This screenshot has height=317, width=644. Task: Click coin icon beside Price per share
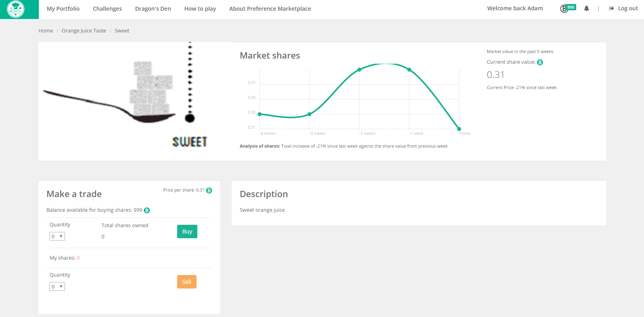[x=209, y=191]
